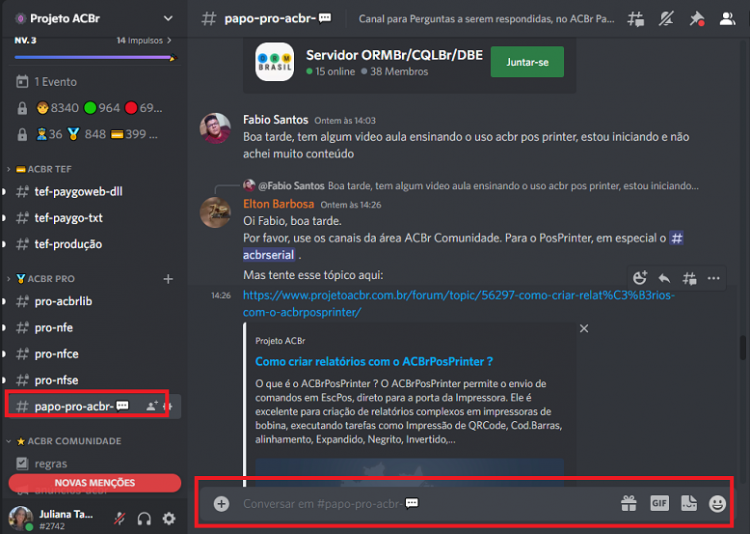Image resolution: width=750 pixels, height=534 pixels.
Task: Click Elton Barbosa username
Action: point(278,204)
